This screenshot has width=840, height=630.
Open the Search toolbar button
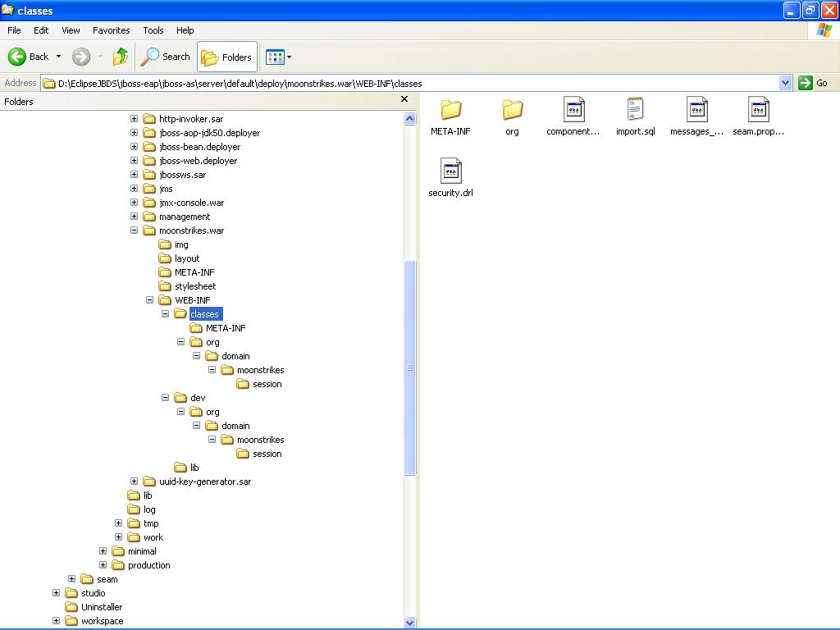tap(165, 57)
